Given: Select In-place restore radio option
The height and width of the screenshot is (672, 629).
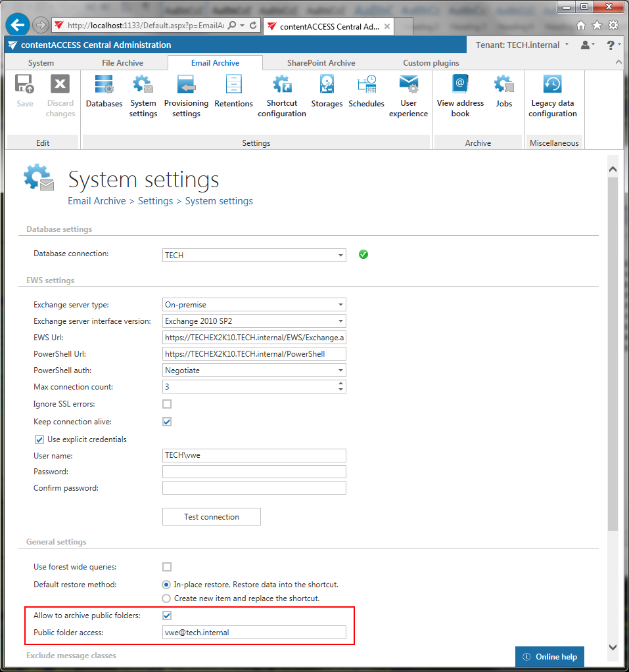Looking at the screenshot, I should pyautogui.click(x=166, y=585).
